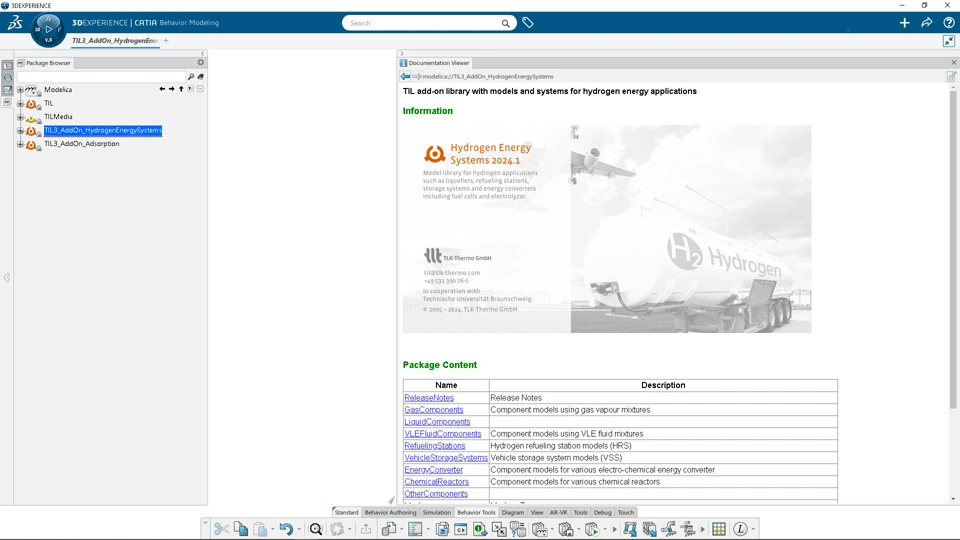Switch to the Standard tab
This screenshot has width=960, height=540.
(346, 512)
